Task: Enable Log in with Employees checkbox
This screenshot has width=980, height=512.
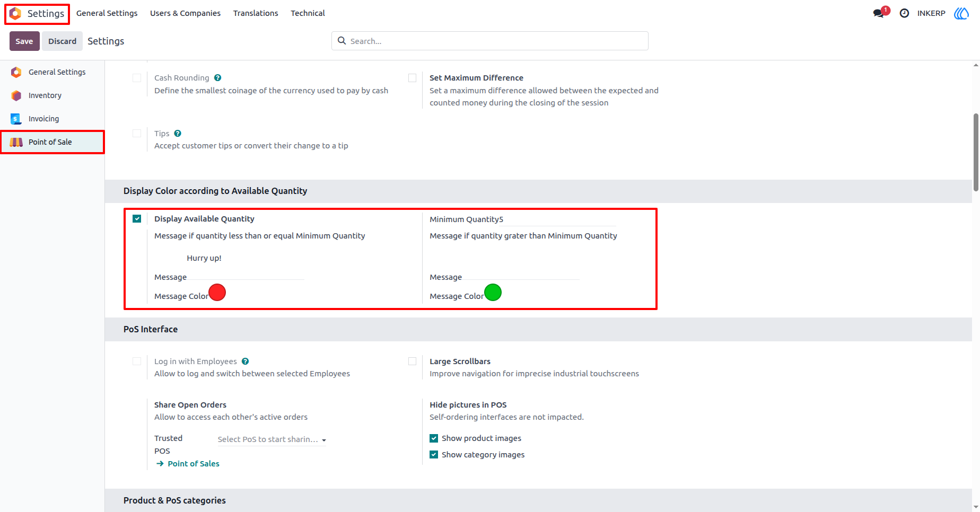Action: (137, 361)
